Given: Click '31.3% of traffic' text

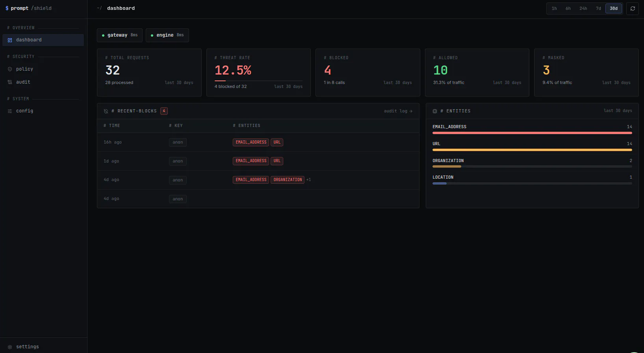Looking at the screenshot, I should pyautogui.click(x=449, y=83).
